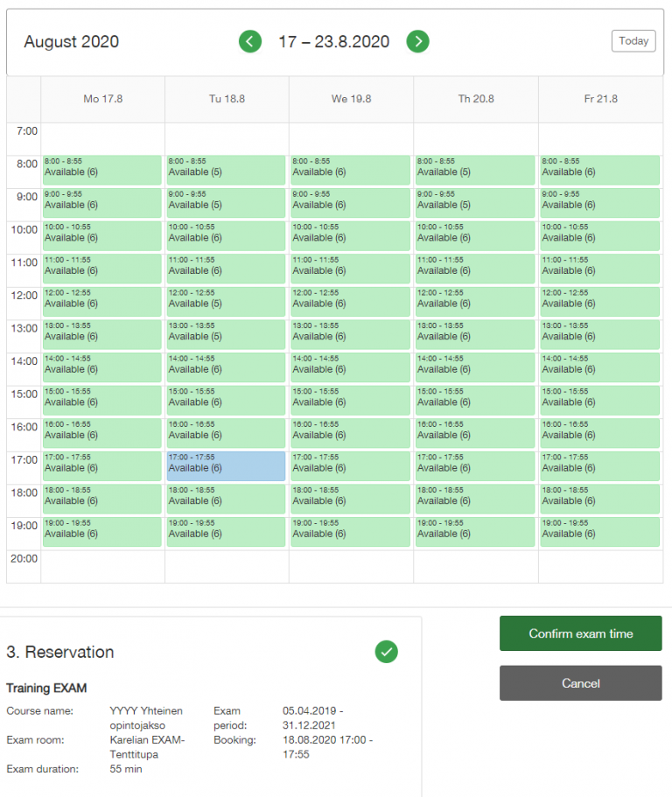672x797 pixels.
Task: Click the We 19.8 day header
Action: click(351, 99)
